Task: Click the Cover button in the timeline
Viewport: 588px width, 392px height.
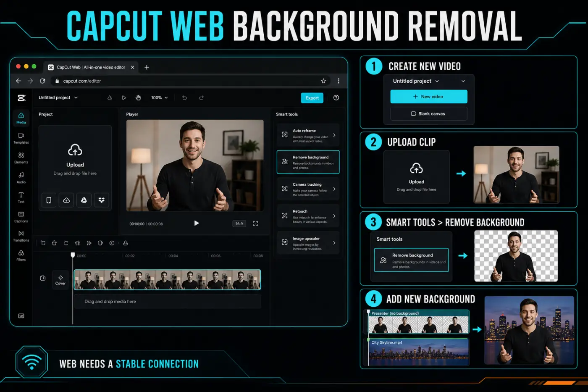Action: tap(60, 280)
